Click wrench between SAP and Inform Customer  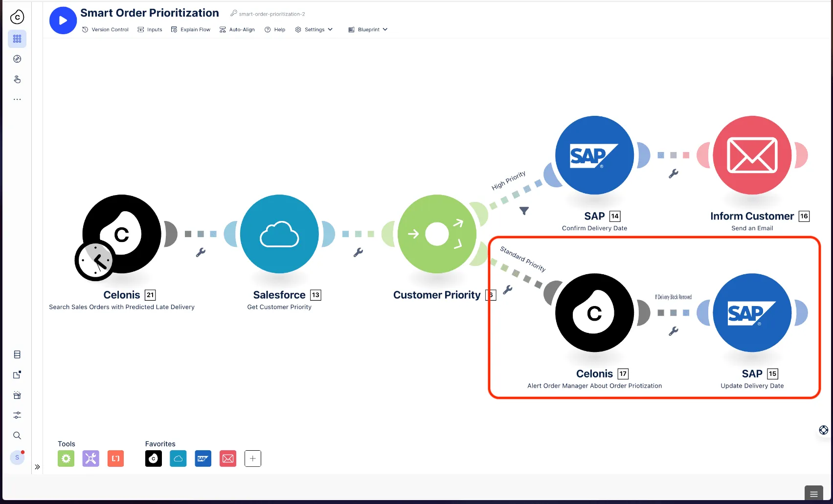click(x=674, y=174)
